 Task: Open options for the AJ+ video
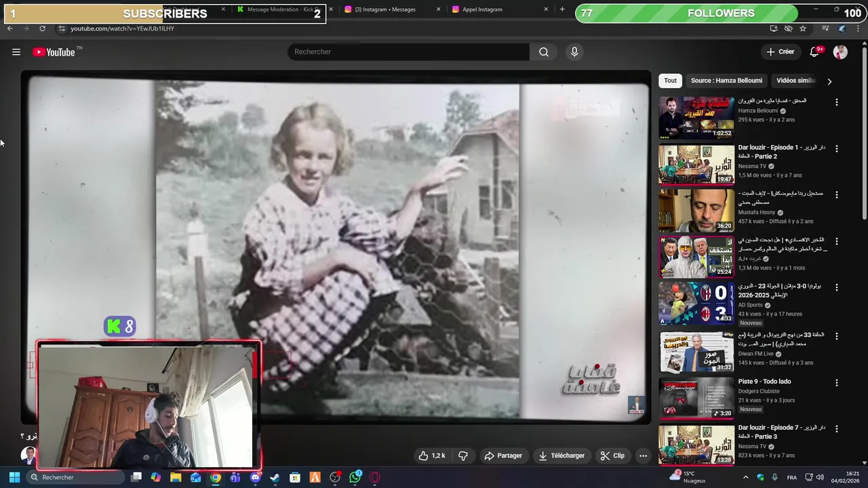click(x=836, y=241)
